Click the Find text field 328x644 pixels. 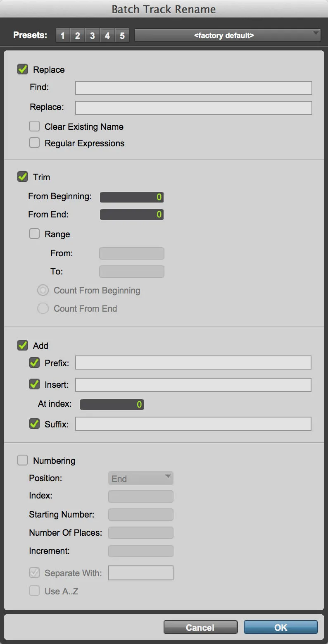point(193,88)
